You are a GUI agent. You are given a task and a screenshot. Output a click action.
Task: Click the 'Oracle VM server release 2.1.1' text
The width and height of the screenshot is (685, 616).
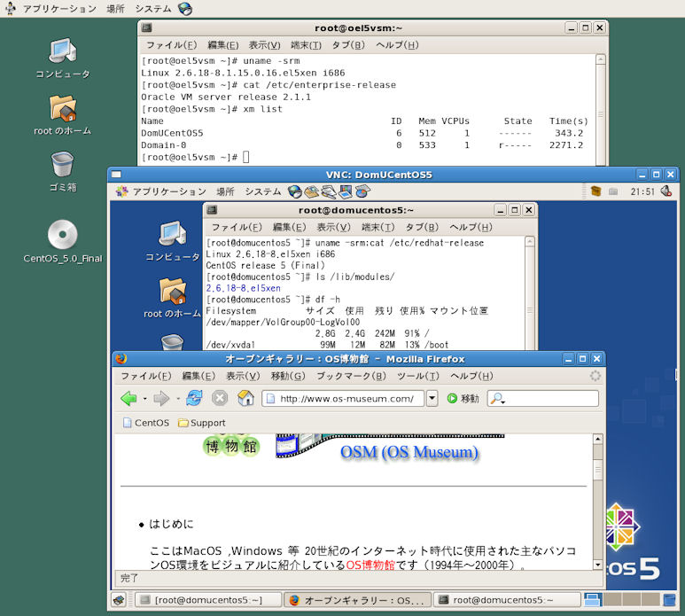pyautogui.click(x=226, y=97)
